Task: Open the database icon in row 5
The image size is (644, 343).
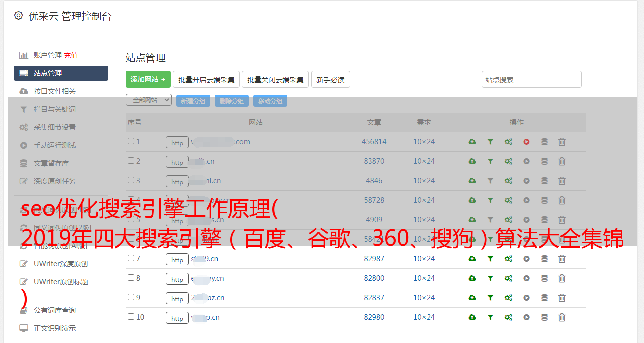Action: [x=544, y=220]
